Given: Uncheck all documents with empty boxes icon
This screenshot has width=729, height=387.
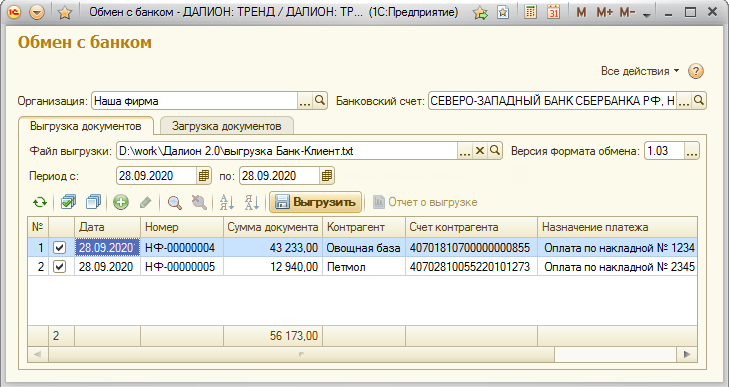Looking at the screenshot, I should (93, 202).
